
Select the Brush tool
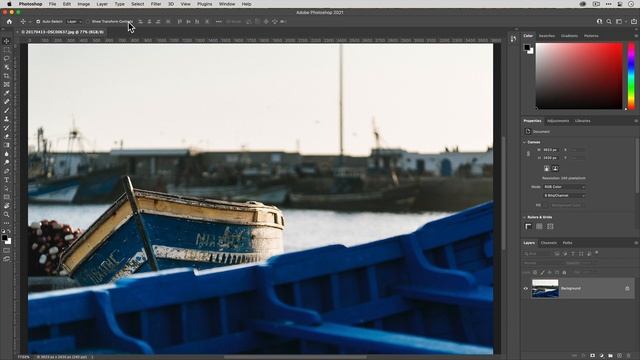(7, 110)
